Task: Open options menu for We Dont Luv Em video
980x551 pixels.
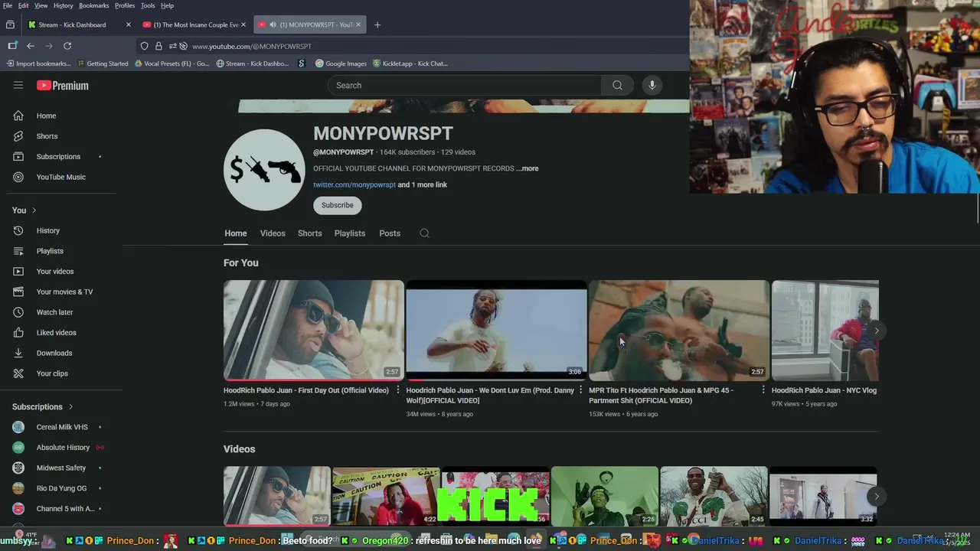Action: coord(580,390)
